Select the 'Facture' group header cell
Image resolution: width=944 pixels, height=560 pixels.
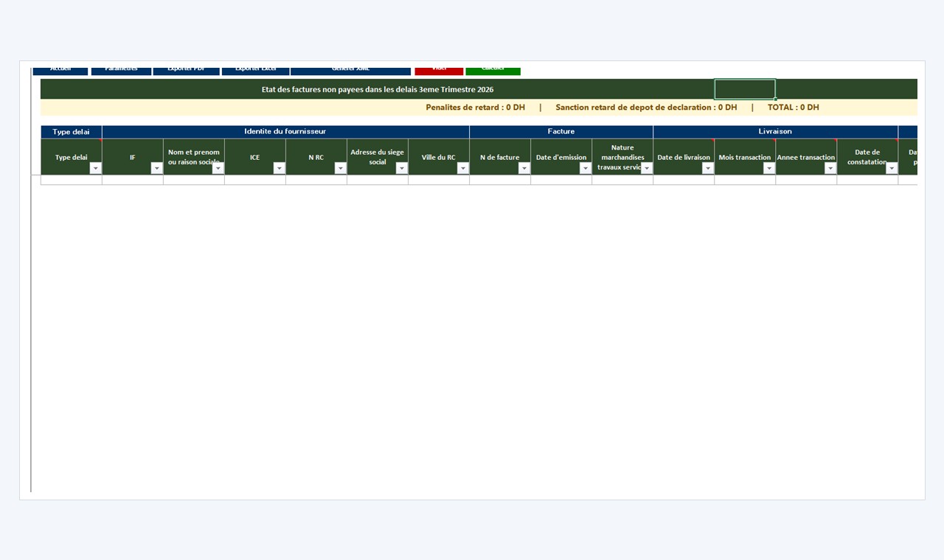[561, 132]
